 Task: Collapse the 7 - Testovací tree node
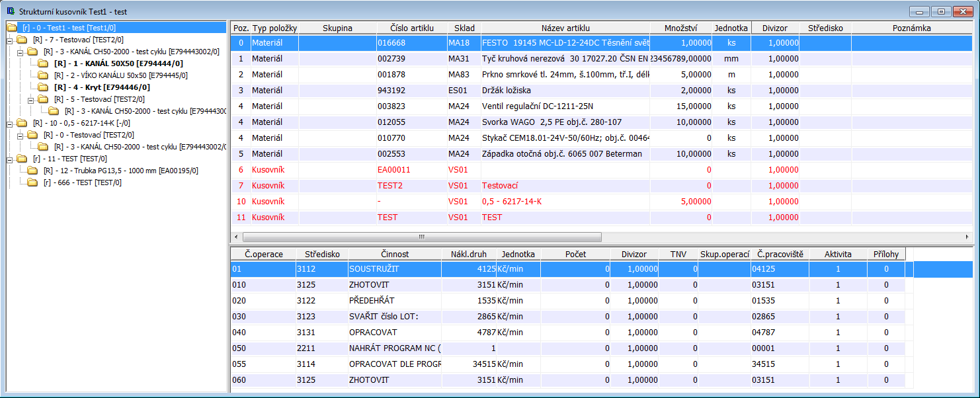coord(10,40)
